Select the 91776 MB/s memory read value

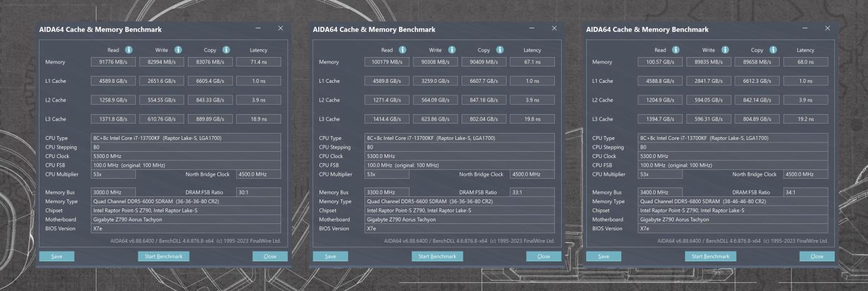click(x=113, y=62)
